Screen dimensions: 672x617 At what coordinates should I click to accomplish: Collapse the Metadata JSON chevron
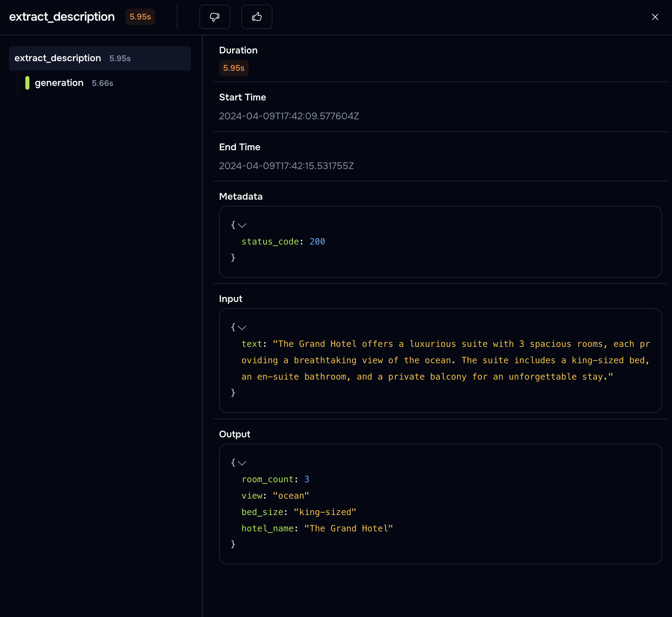click(242, 225)
